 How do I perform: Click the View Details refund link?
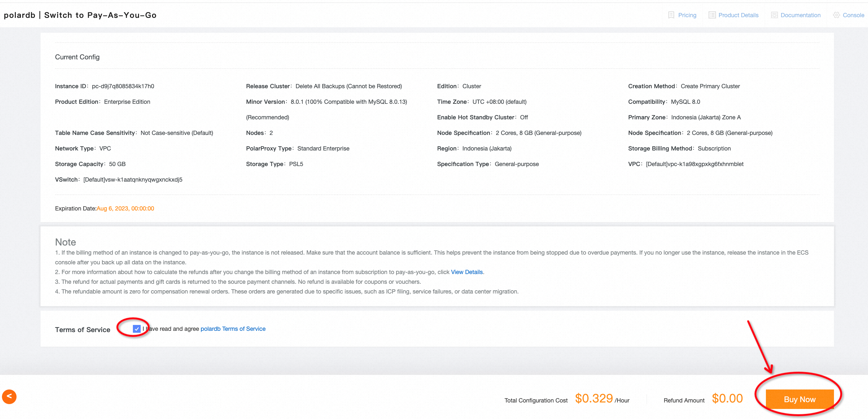[x=467, y=272]
